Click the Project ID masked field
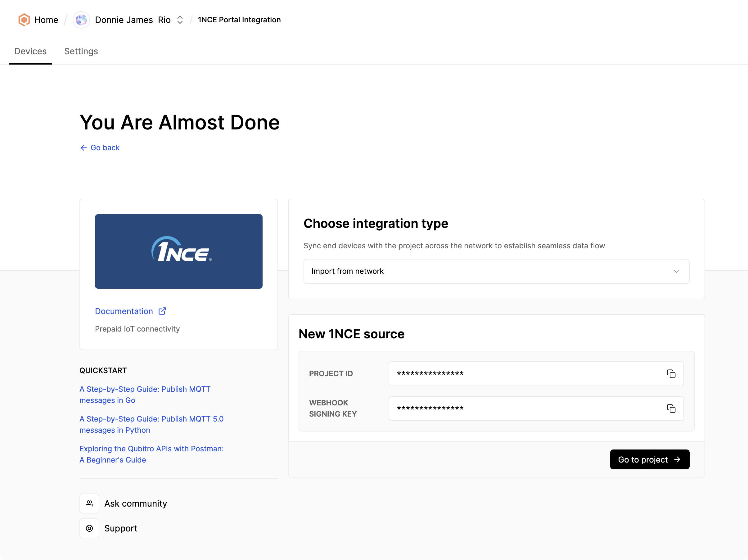Image resolution: width=748 pixels, height=560 pixels. point(536,374)
